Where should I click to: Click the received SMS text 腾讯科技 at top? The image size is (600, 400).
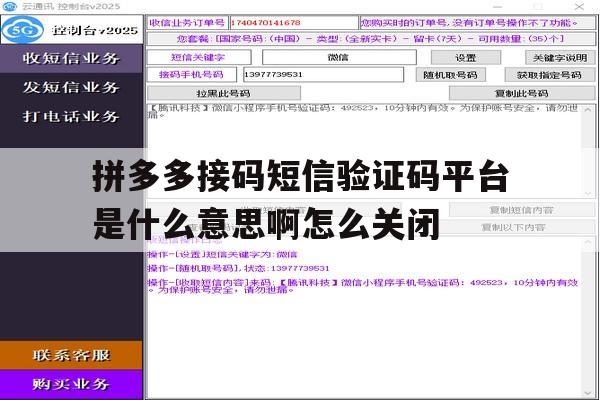[363, 111]
